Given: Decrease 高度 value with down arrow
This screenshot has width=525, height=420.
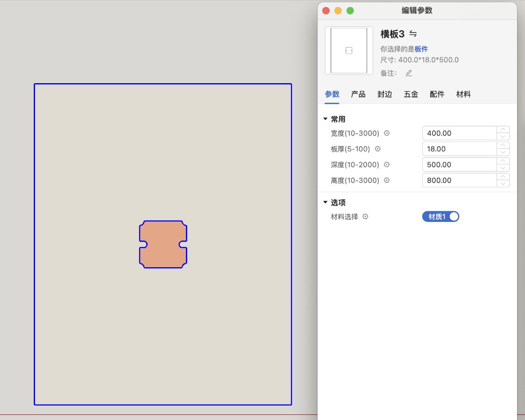Looking at the screenshot, I should (x=503, y=184).
